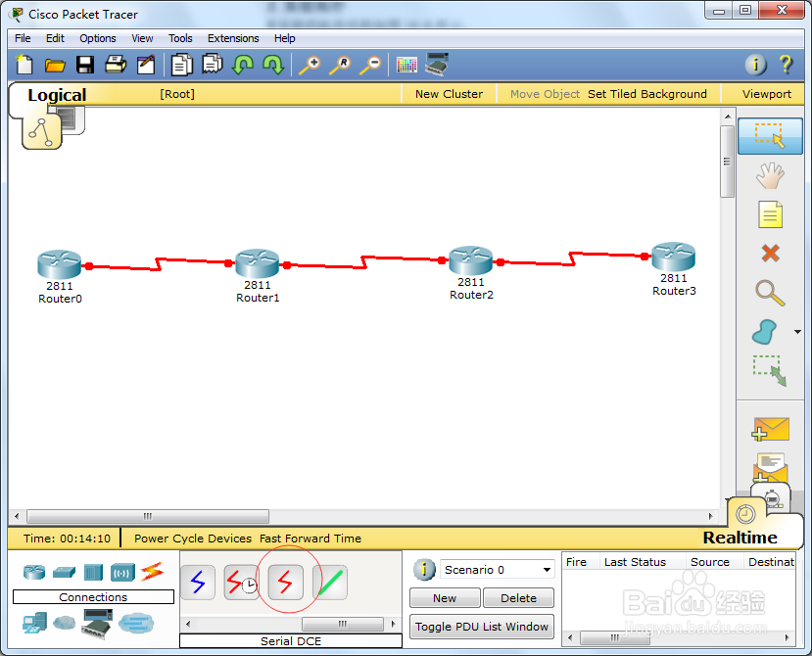
Task: Click the Copy icon in toolbar
Action: (182, 66)
